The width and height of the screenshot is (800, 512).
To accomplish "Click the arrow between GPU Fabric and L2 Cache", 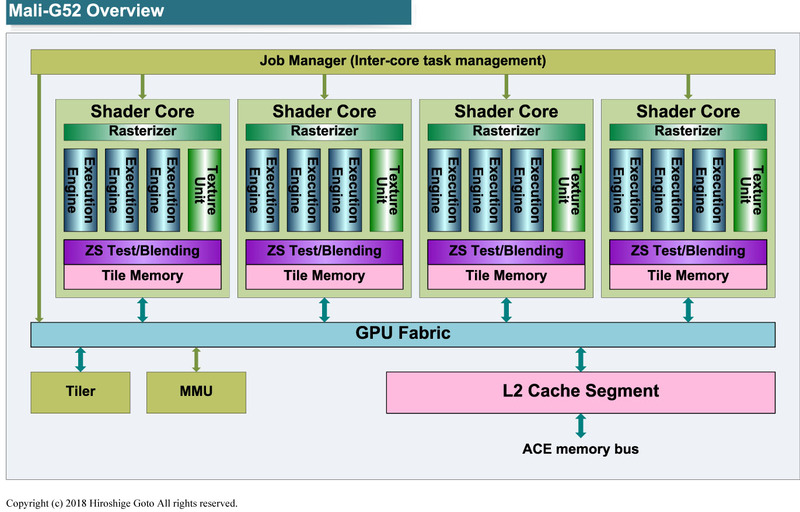I will click(x=580, y=359).
